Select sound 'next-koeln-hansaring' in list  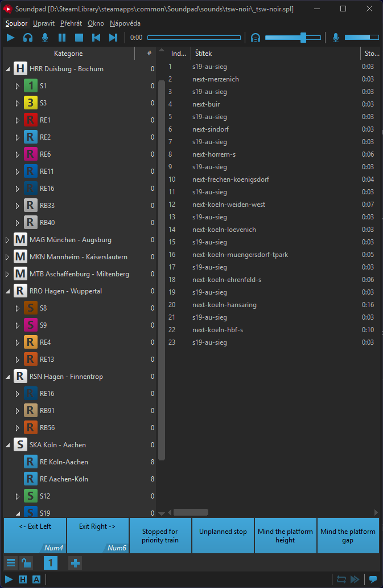click(224, 305)
